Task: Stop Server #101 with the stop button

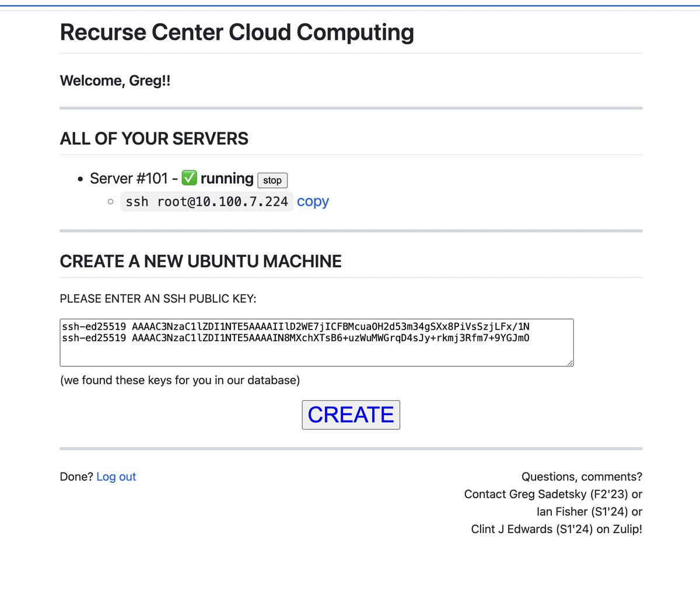Action: [x=272, y=180]
